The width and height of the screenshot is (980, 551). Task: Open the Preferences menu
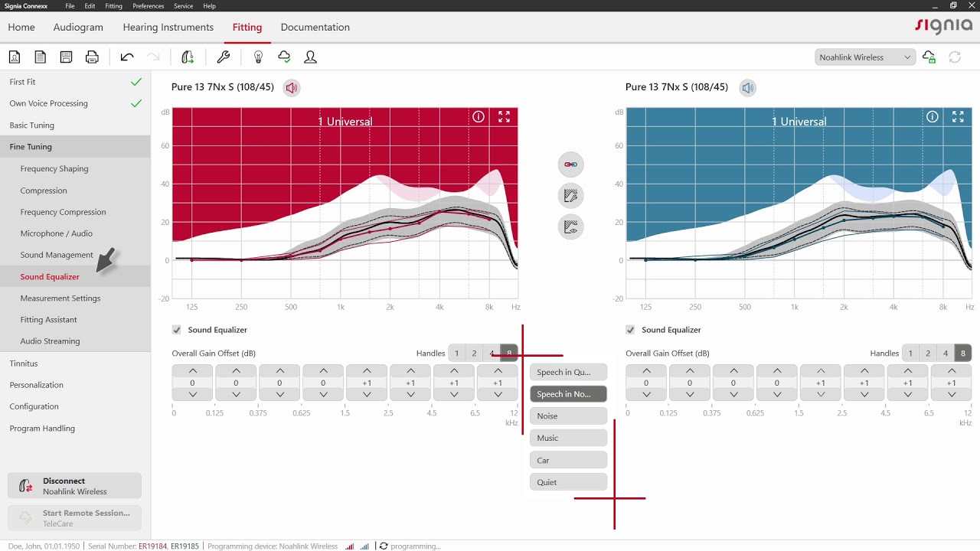pos(148,6)
